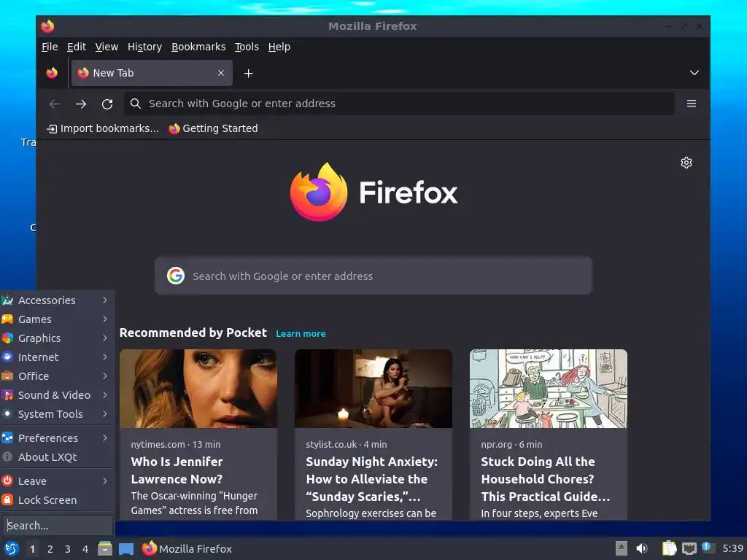Expand the Accessories submenu

pyautogui.click(x=57, y=300)
